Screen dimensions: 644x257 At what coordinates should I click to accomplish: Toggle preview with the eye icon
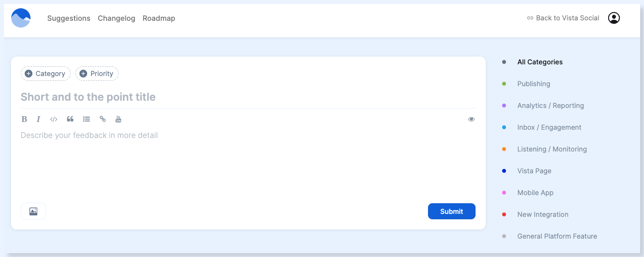[471, 119]
